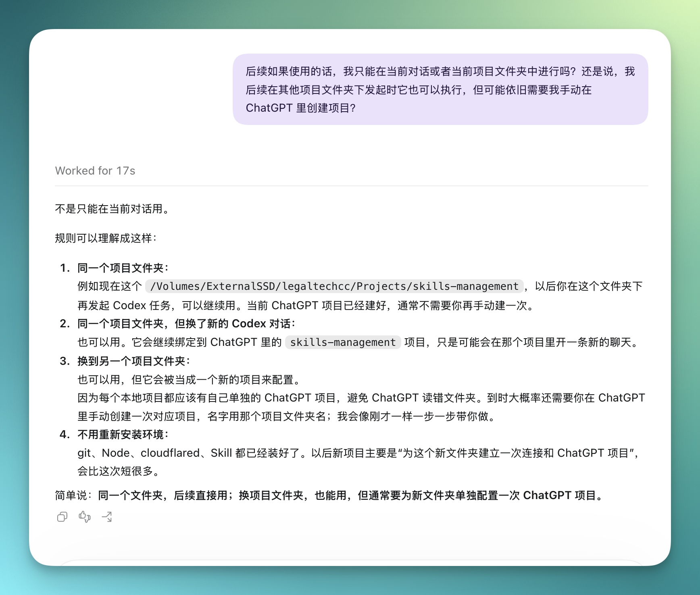Copy the assistant response with the copy icon
This screenshot has height=595, width=700.
pyautogui.click(x=62, y=517)
